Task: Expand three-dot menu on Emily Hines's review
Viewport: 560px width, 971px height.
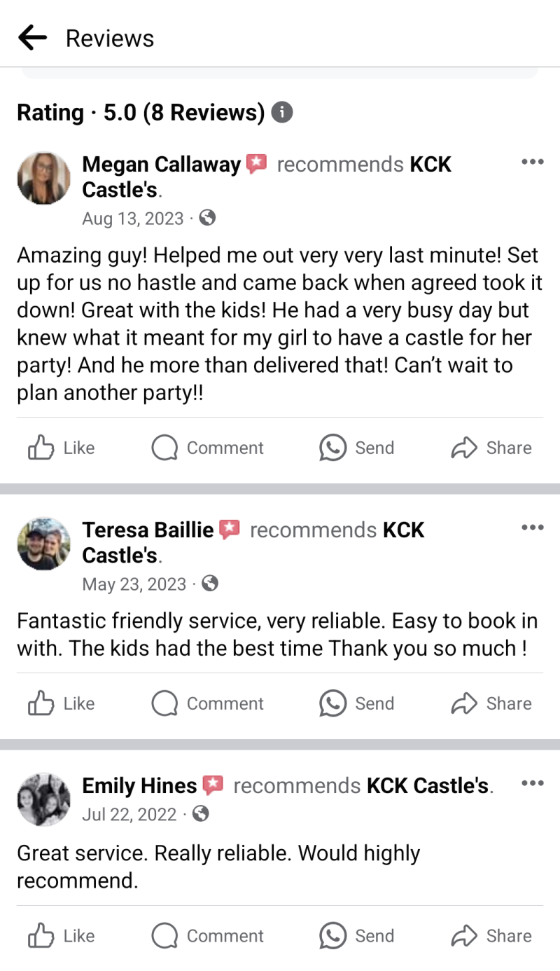Action: pyautogui.click(x=532, y=783)
